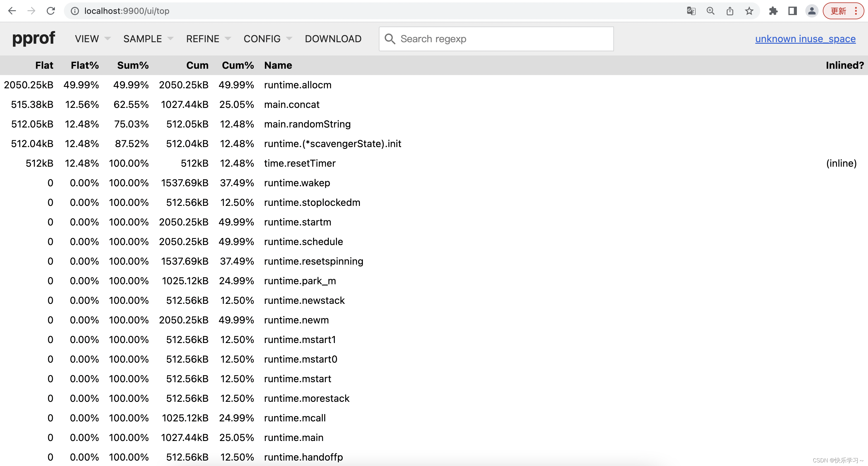Select the runtime.schedule row
Image resolution: width=868 pixels, height=466 pixels.
tap(434, 241)
